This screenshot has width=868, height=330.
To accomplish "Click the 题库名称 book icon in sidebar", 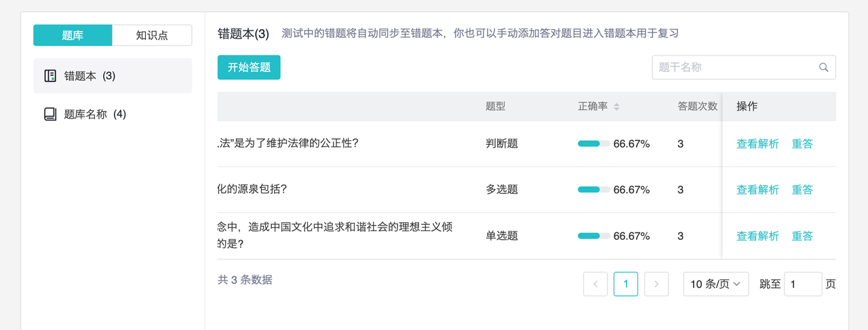I will pyautogui.click(x=50, y=115).
